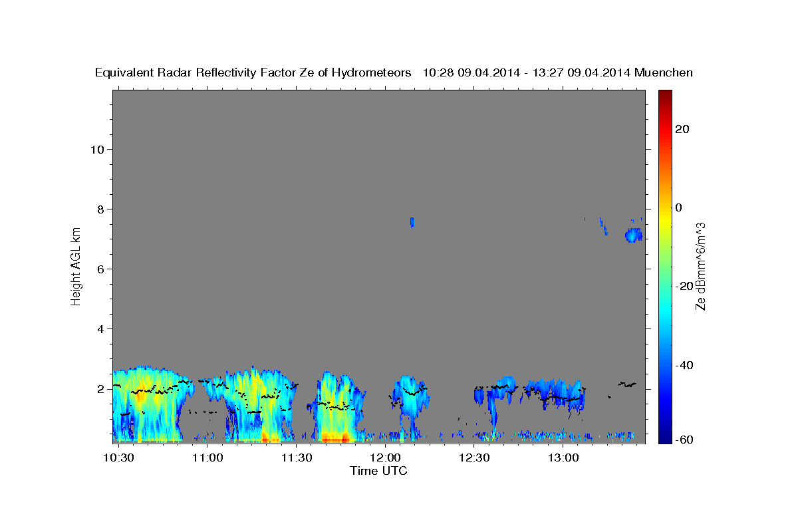
Task: Click the colorbar value '20'
Action: (682, 129)
